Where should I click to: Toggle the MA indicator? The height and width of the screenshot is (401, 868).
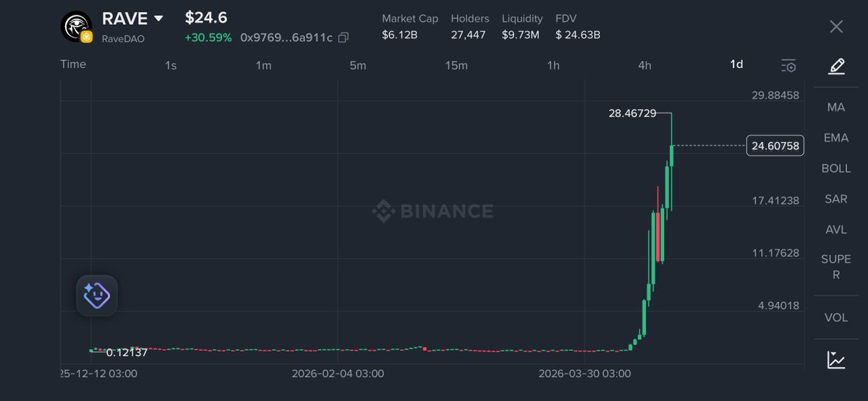pos(836,107)
